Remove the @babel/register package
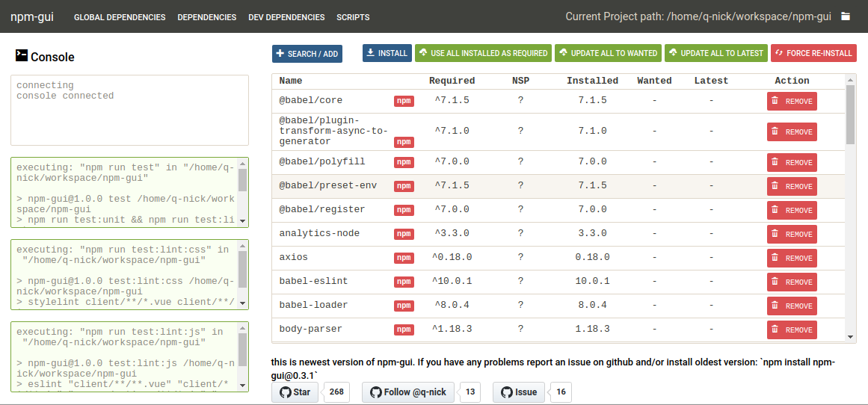 [792, 210]
